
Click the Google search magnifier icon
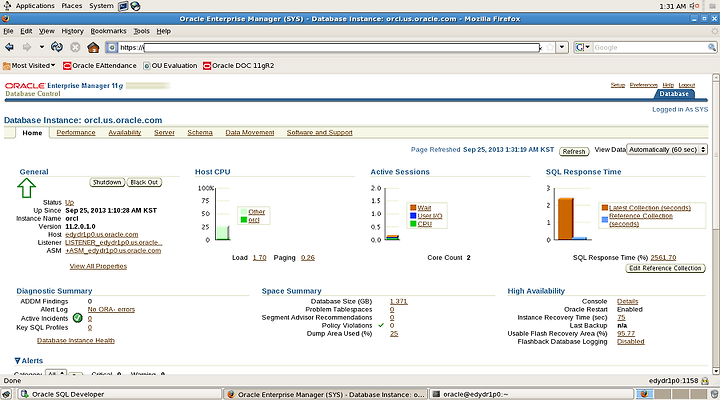[712, 47]
